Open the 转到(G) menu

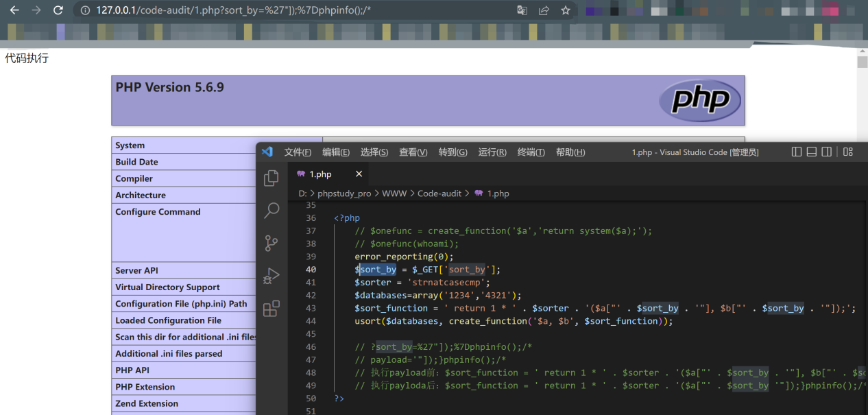[453, 152]
